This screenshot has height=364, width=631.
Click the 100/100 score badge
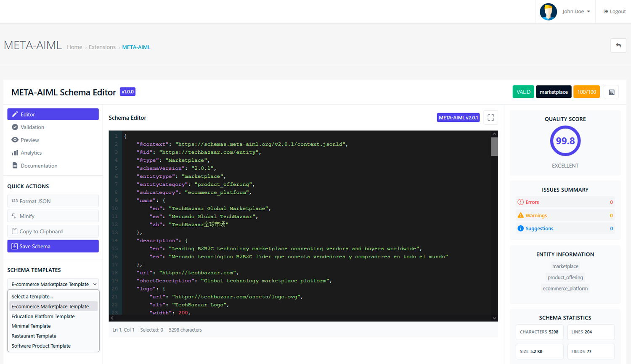point(586,92)
